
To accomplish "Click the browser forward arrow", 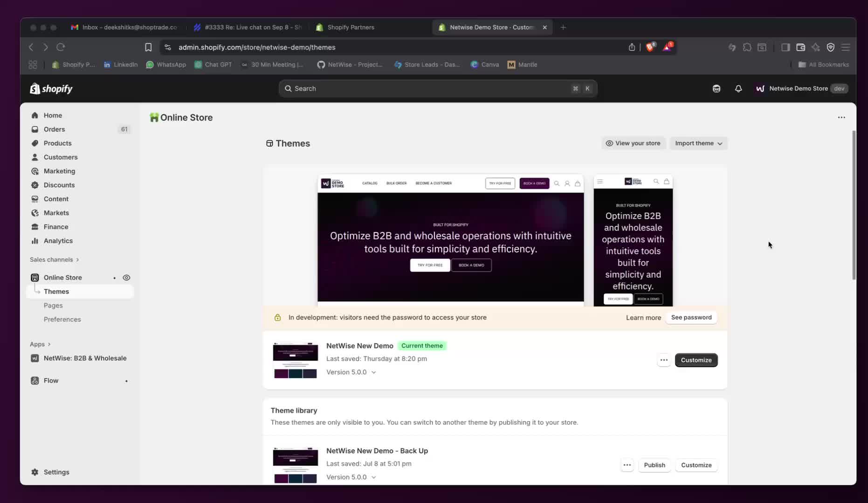I will click(x=46, y=47).
